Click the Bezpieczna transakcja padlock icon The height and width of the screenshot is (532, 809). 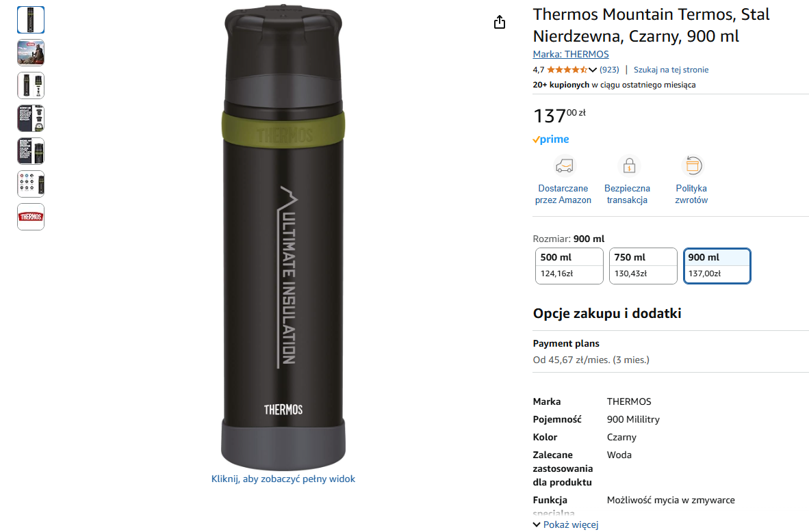(x=629, y=166)
